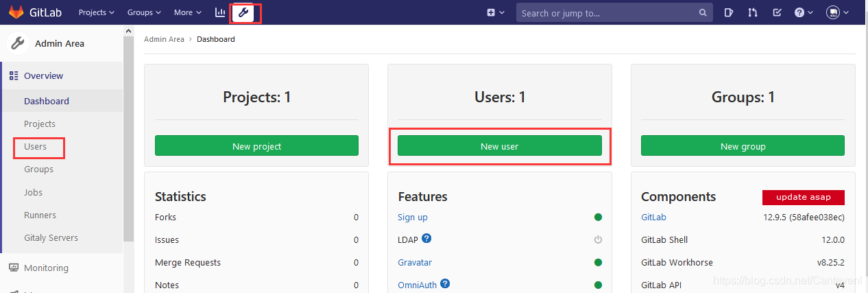868x293 pixels.
Task: Click the Sign up green status dot
Action: (x=598, y=217)
